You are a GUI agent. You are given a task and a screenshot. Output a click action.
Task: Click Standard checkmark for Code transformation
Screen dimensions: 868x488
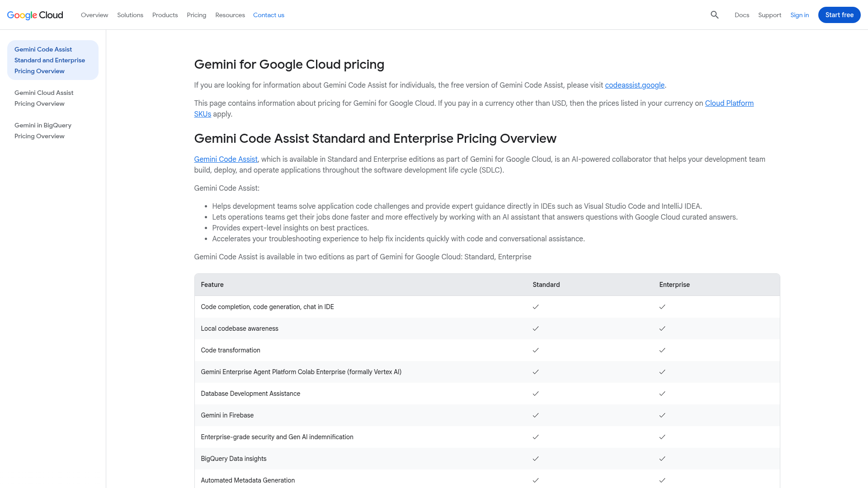(x=536, y=350)
